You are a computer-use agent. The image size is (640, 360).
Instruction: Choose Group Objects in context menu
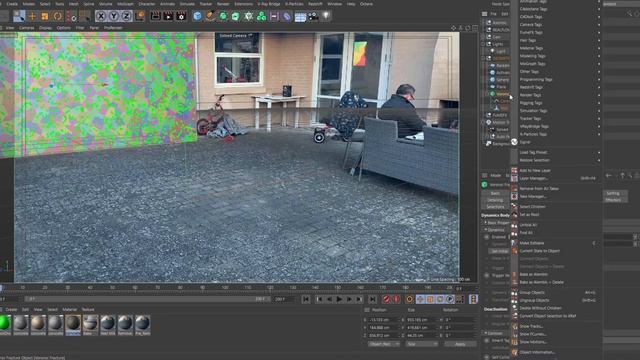pyautogui.click(x=555, y=293)
